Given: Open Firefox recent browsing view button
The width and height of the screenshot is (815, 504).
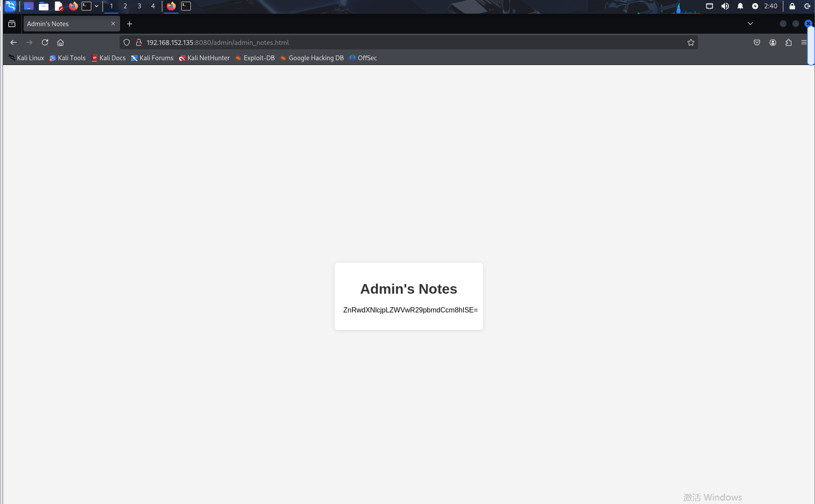Looking at the screenshot, I should pos(12,24).
